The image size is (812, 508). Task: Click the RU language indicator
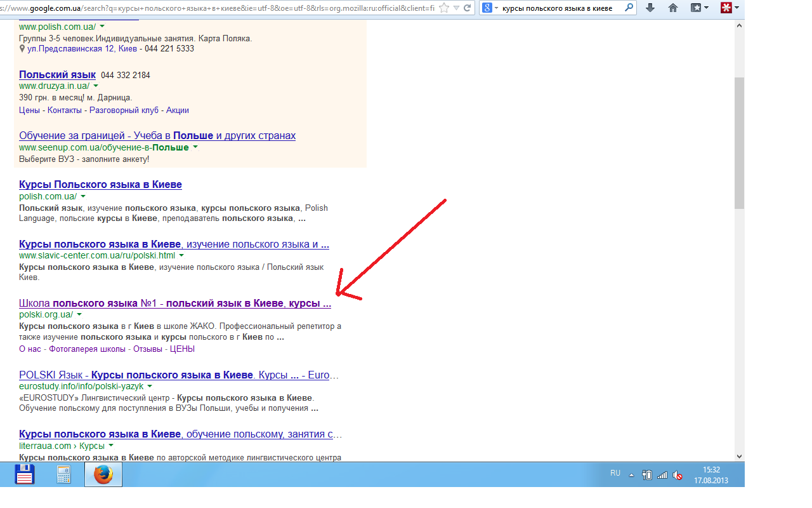click(615, 474)
